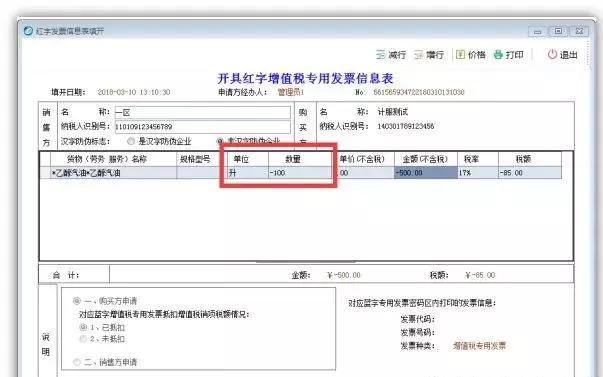603x377 pixels.
Task: Click the 退出 power icon
Action: click(552, 55)
